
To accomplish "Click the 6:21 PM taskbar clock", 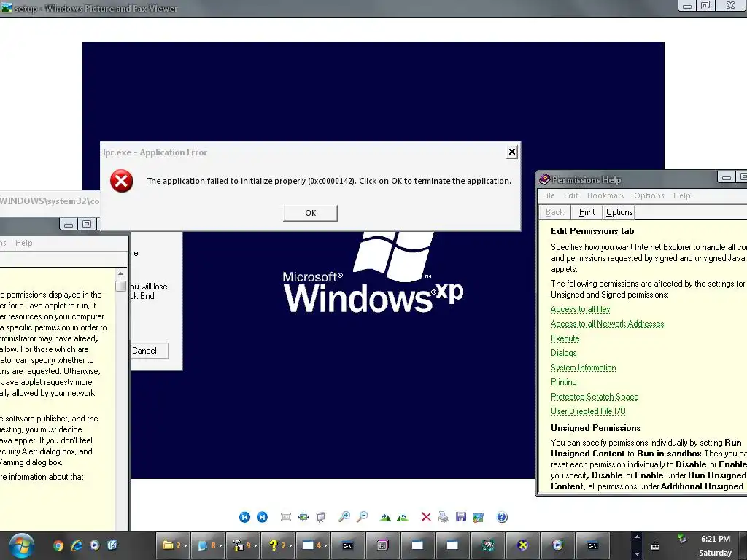I will (x=716, y=539).
